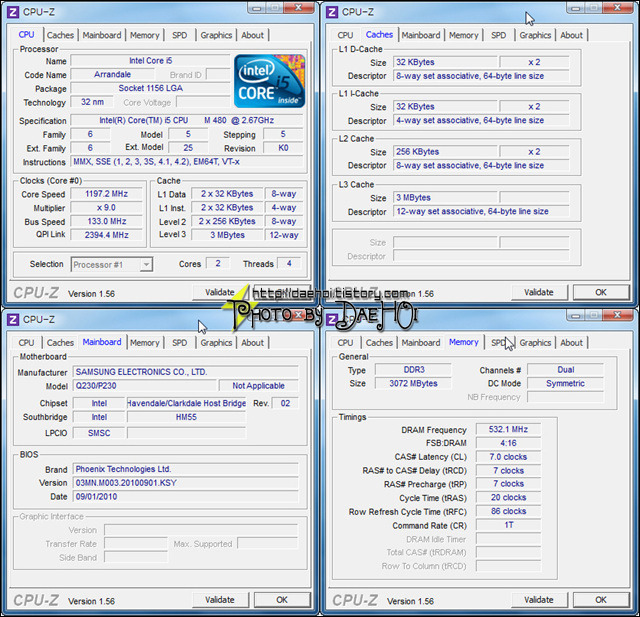Select the Memory tab in the Motherboard window
640x617 pixels.
click(x=144, y=343)
